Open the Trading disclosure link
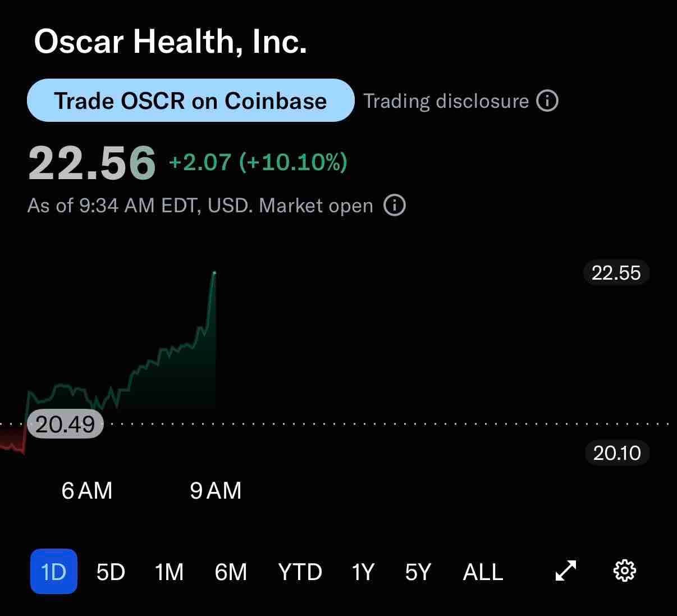The image size is (677, 616). coord(446,101)
